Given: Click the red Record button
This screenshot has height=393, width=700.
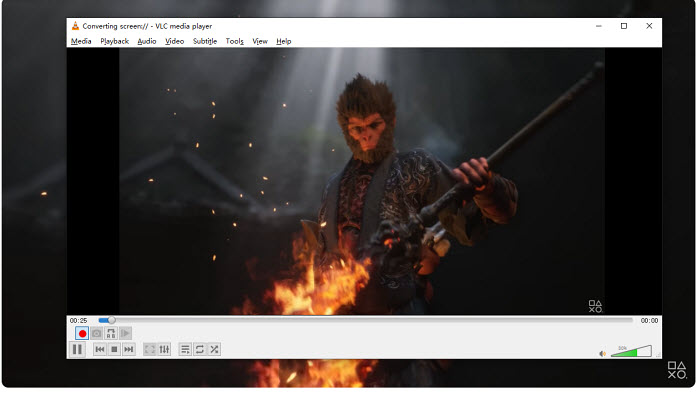Looking at the screenshot, I should tap(82, 334).
